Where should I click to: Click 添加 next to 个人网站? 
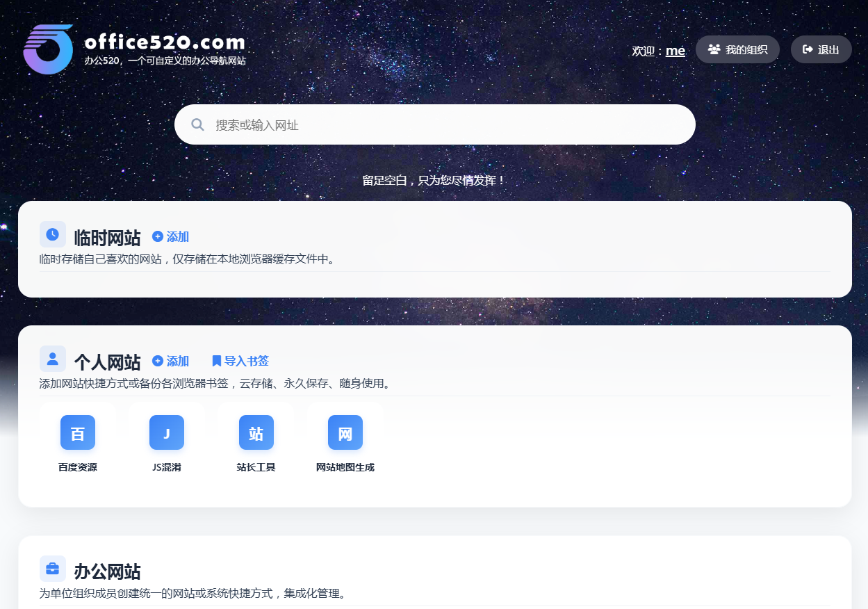pyautogui.click(x=171, y=362)
